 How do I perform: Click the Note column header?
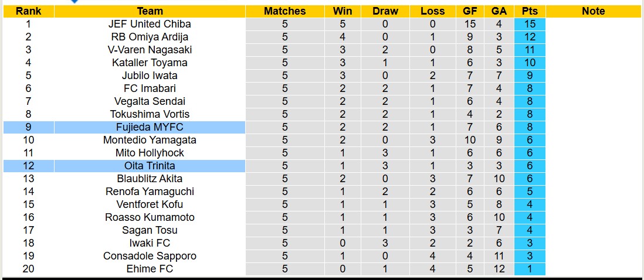tap(594, 11)
